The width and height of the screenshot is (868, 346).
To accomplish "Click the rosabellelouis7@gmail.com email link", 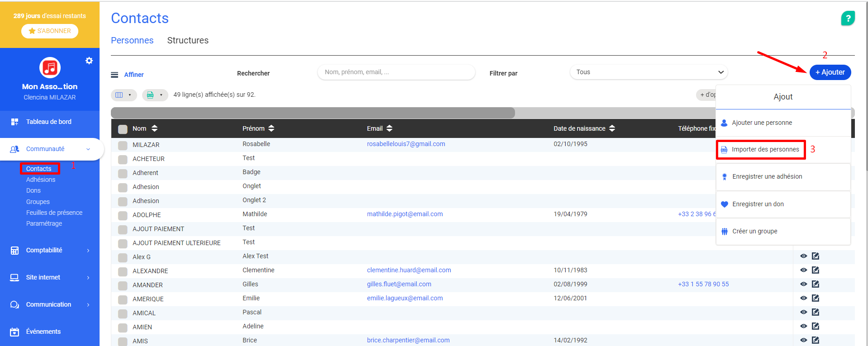I will 406,144.
